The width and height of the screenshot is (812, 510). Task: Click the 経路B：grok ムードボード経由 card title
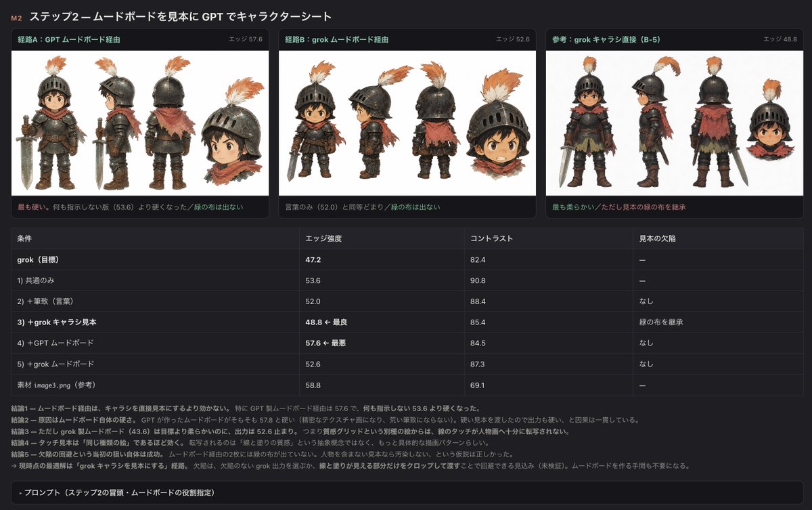click(x=337, y=40)
